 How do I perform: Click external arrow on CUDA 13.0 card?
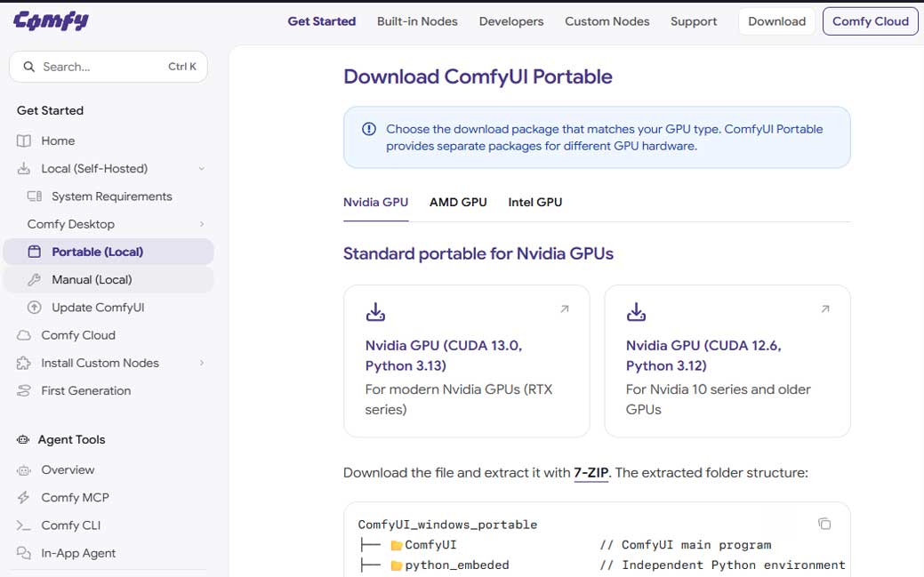tap(565, 309)
